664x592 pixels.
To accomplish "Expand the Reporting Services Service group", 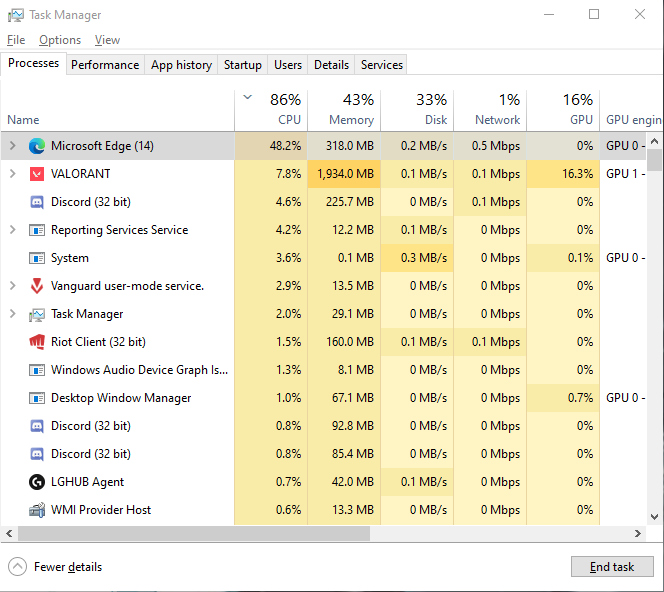I will pyautogui.click(x=13, y=230).
